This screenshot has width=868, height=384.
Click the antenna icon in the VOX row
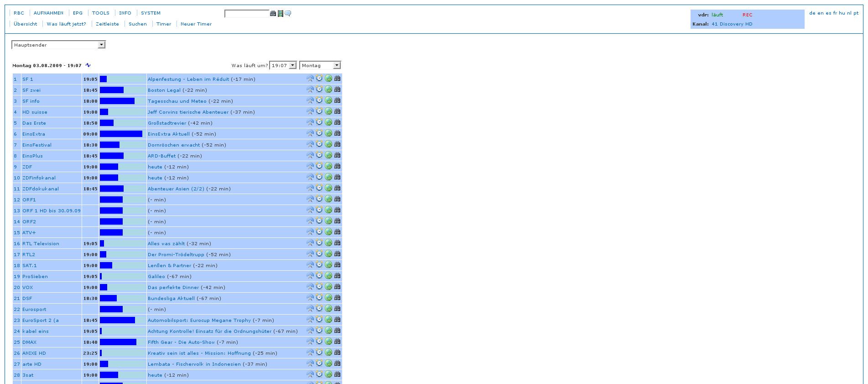pos(310,287)
